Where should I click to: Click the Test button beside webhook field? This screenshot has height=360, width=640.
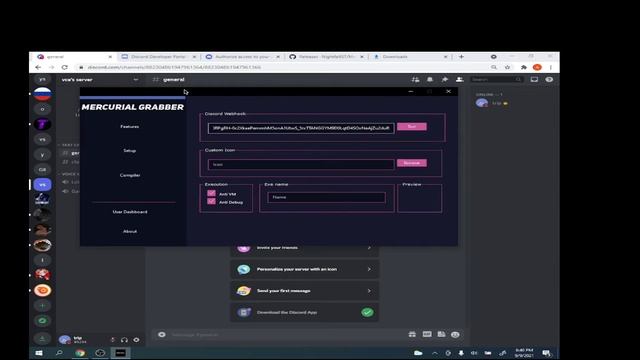click(412, 127)
